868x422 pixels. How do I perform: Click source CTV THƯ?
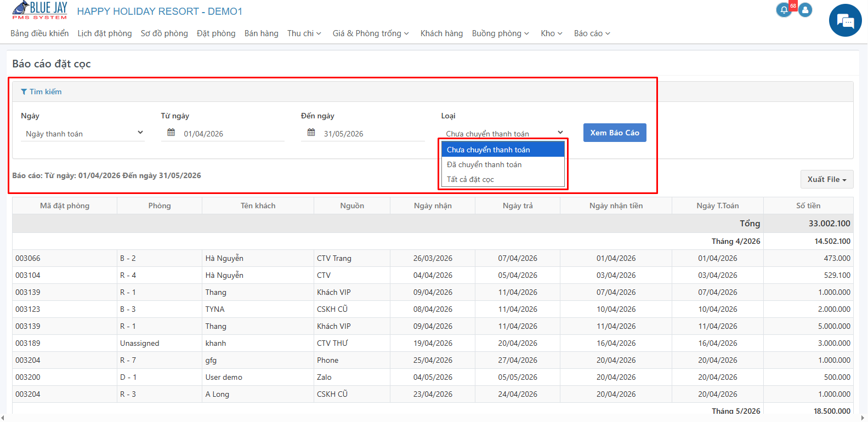point(332,343)
